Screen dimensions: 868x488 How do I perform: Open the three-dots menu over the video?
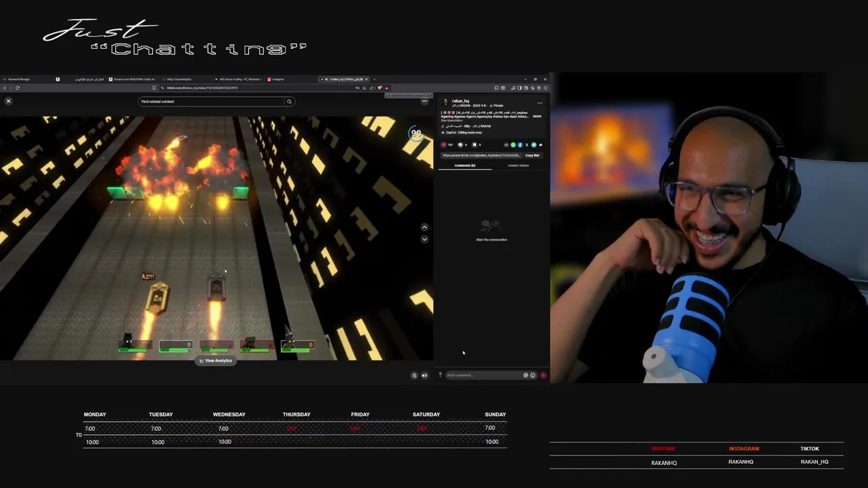click(425, 102)
